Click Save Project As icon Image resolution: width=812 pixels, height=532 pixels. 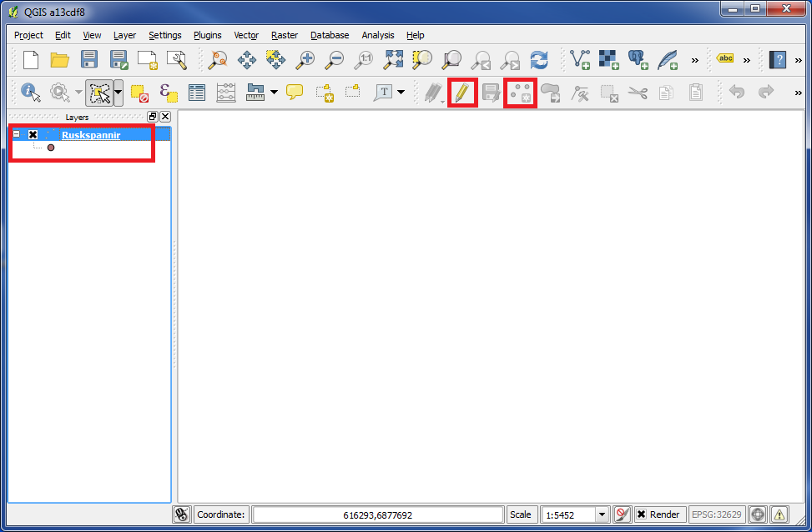[x=119, y=60]
